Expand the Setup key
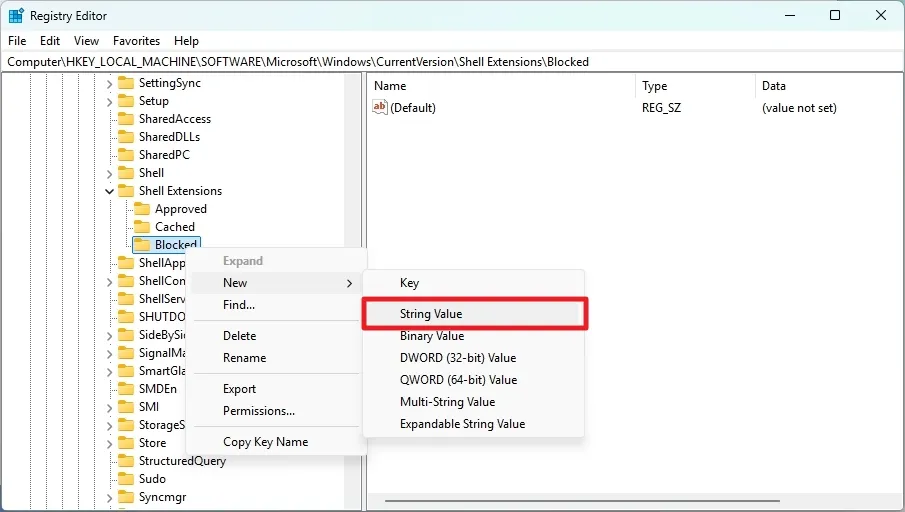905x512 pixels. [109, 102]
